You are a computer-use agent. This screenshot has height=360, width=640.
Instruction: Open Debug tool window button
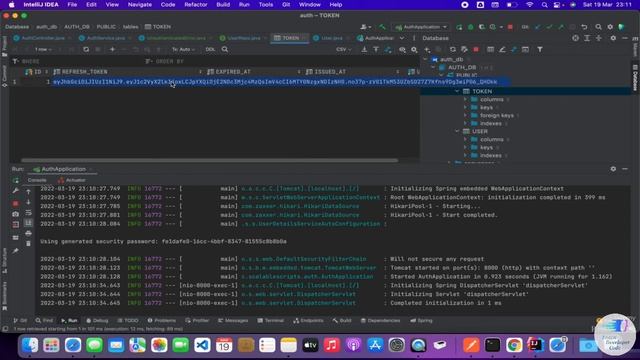[x=97, y=321]
